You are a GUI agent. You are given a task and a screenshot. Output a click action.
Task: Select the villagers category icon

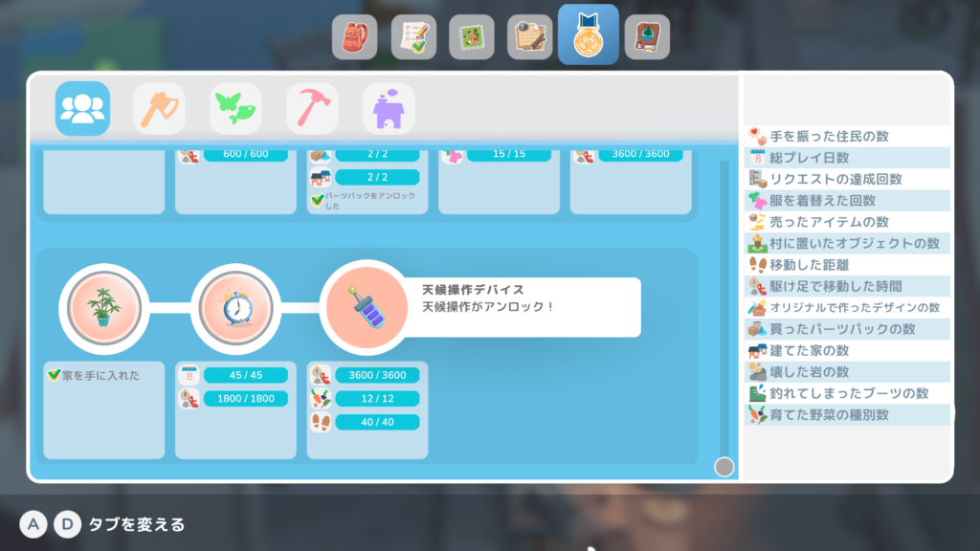point(82,109)
